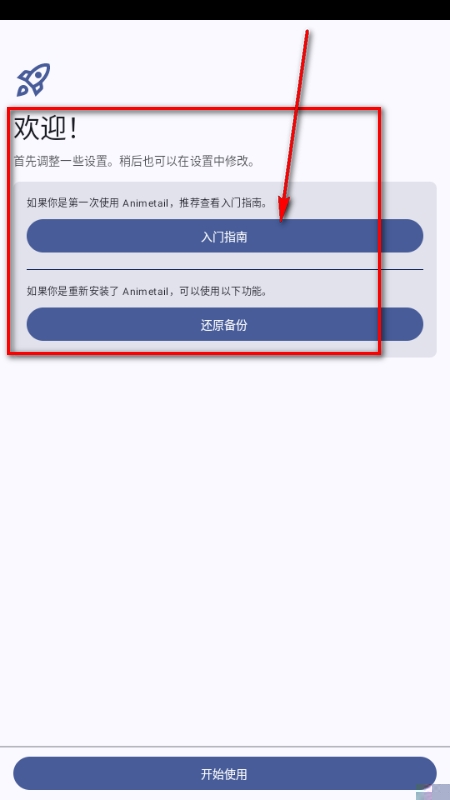This screenshot has width=450, height=800.
Task: Tap the divider line between guide and restore
Action: pyautogui.click(x=224, y=269)
